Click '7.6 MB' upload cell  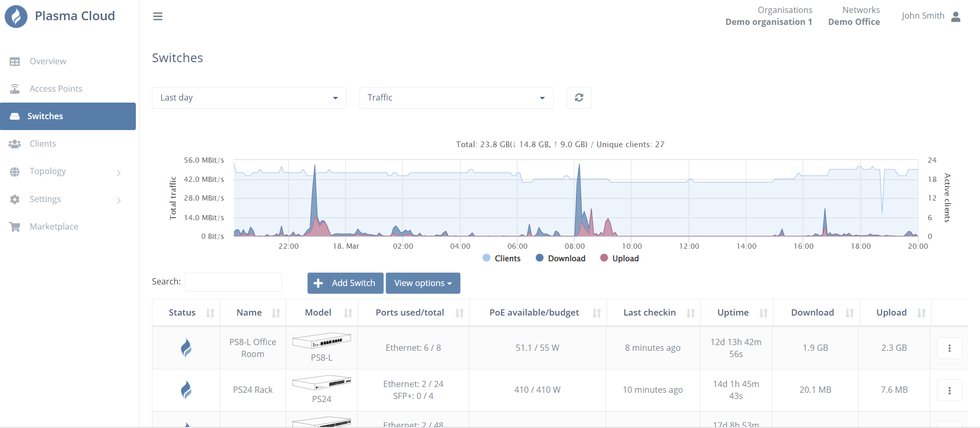894,390
